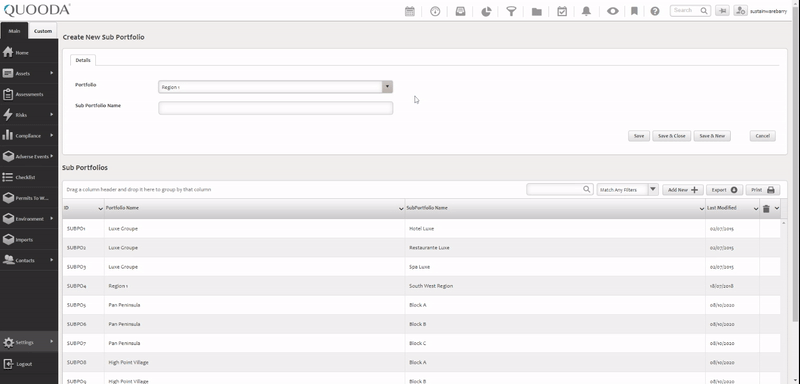Click the inbox tray icon
The height and width of the screenshot is (384, 800).
point(460,11)
